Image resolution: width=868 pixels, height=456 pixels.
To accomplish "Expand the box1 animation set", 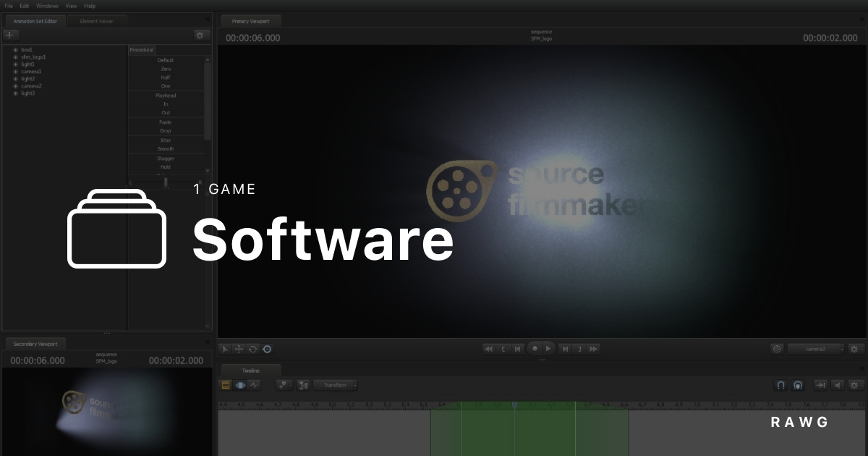I will click(15, 50).
